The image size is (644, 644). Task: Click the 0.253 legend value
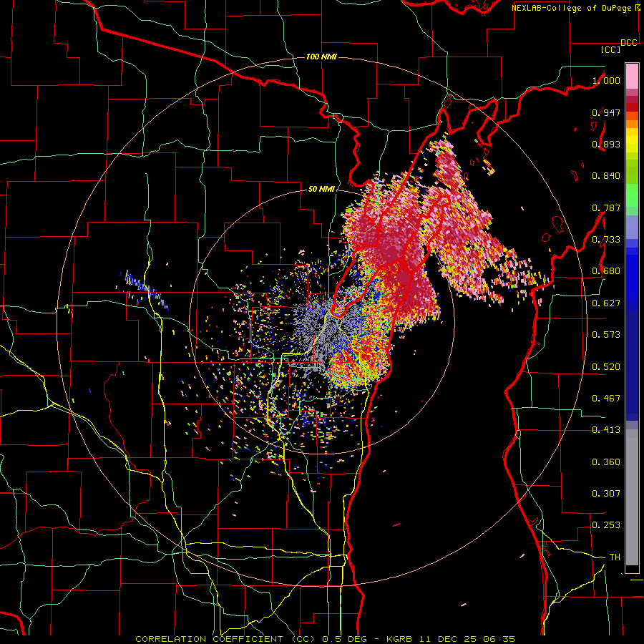606,525
